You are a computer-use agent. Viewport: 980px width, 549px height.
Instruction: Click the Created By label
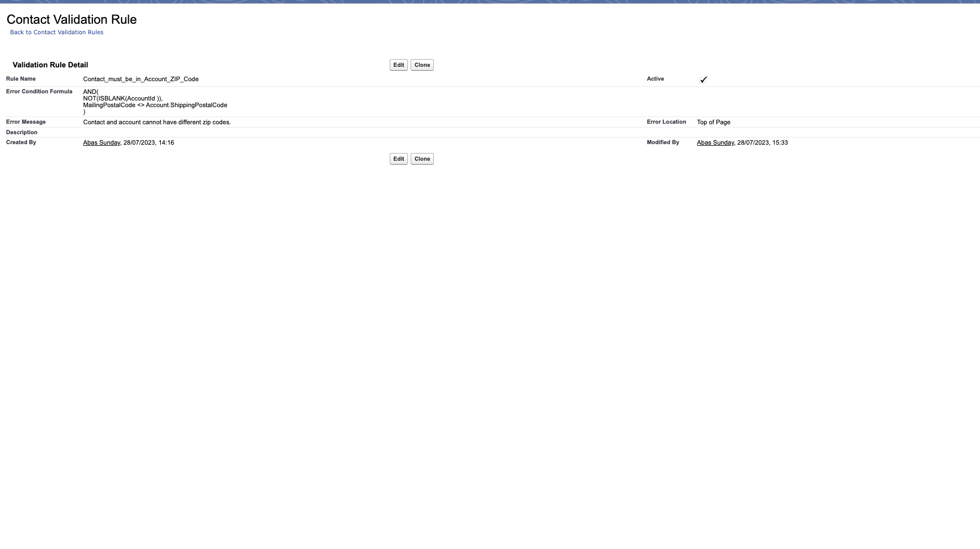pyautogui.click(x=21, y=142)
